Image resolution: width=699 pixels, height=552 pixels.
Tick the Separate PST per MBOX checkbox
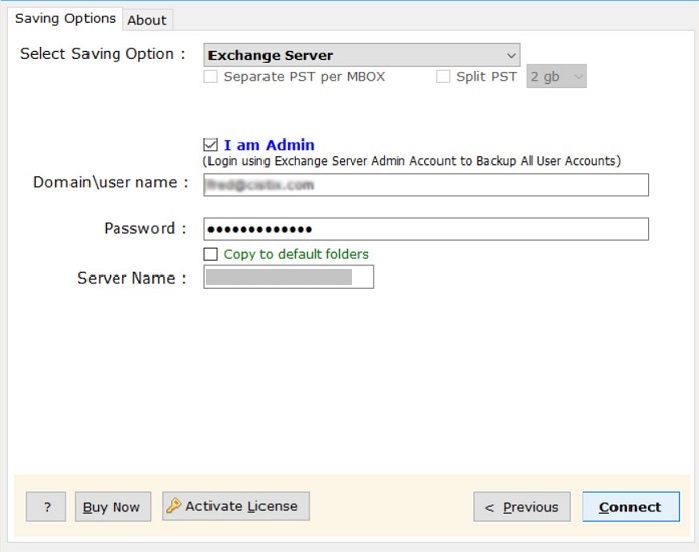click(x=210, y=77)
